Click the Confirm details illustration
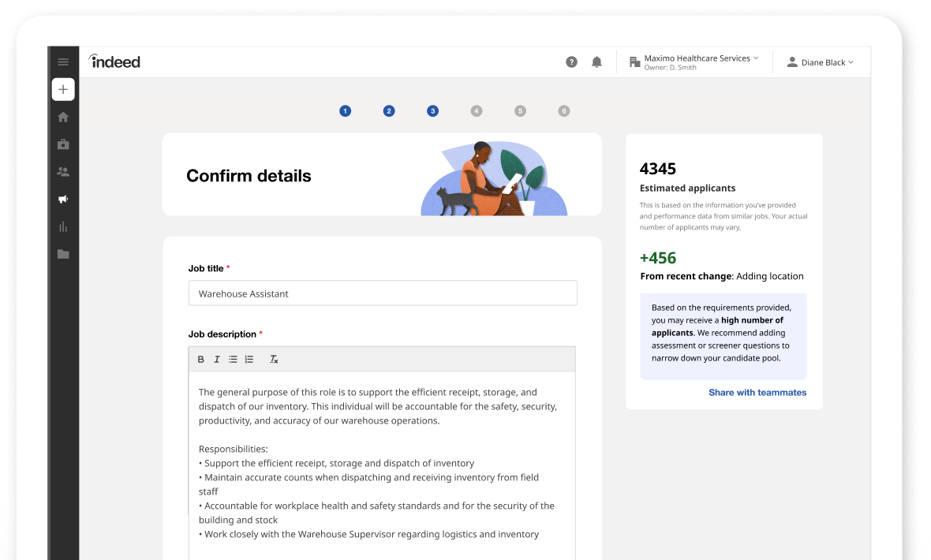 494,178
